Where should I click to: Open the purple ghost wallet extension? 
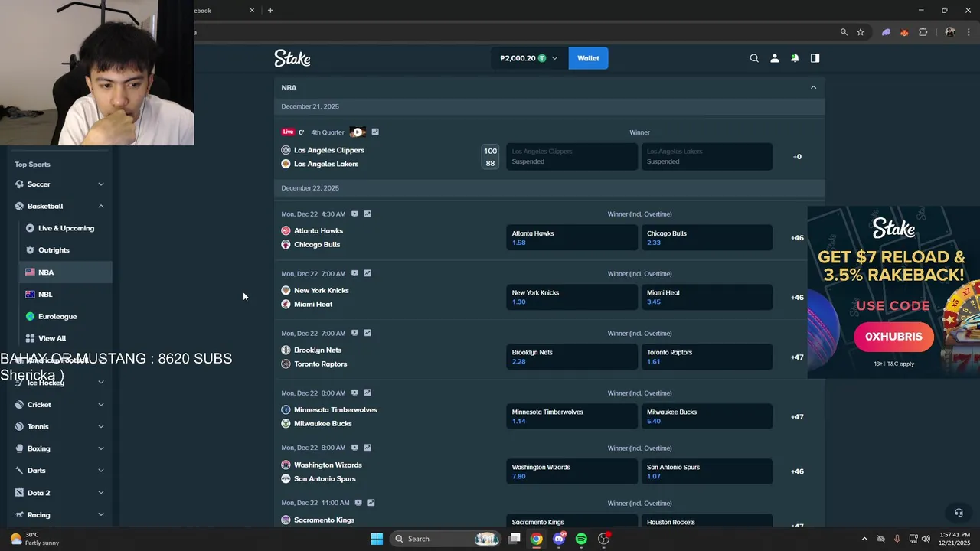coord(886,32)
